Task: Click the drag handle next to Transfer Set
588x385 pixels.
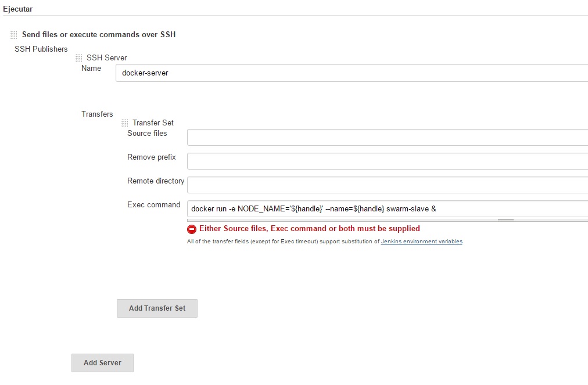Action: pyautogui.click(x=125, y=123)
